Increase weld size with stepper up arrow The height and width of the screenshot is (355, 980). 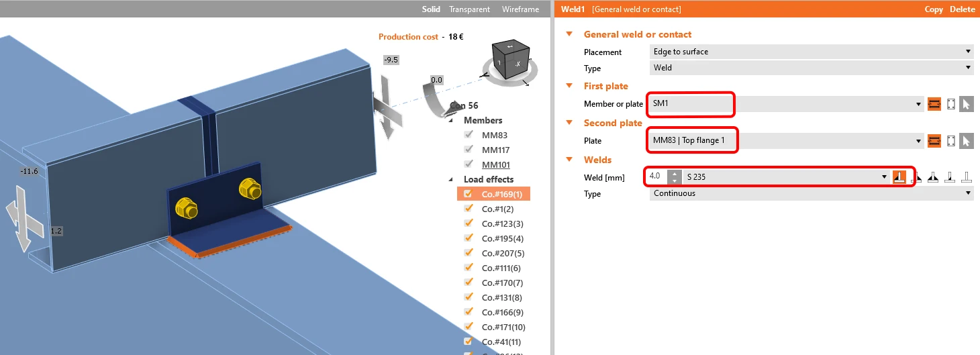point(674,173)
